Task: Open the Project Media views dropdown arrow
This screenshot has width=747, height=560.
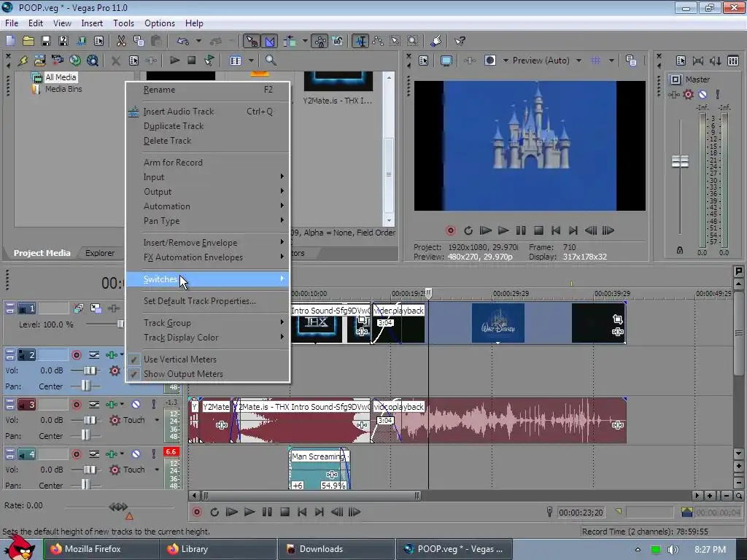Action: (251, 61)
